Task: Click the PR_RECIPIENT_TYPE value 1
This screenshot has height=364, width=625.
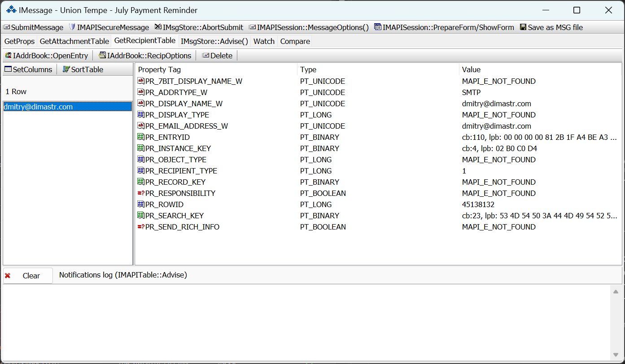Action: coord(464,171)
